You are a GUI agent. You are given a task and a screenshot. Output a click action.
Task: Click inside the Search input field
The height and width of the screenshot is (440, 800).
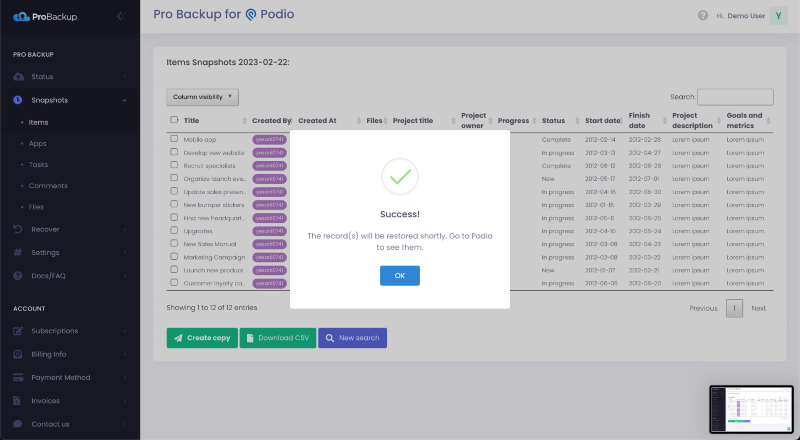point(735,97)
